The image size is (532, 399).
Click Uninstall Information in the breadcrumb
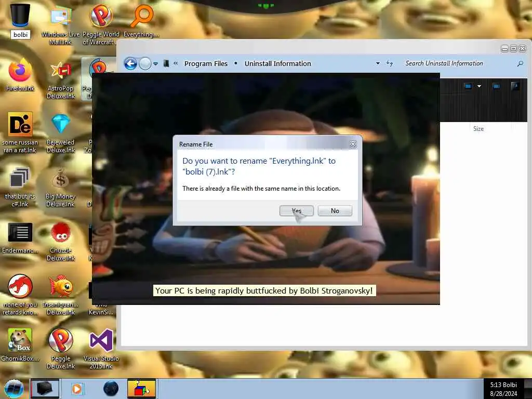pos(277,63)
